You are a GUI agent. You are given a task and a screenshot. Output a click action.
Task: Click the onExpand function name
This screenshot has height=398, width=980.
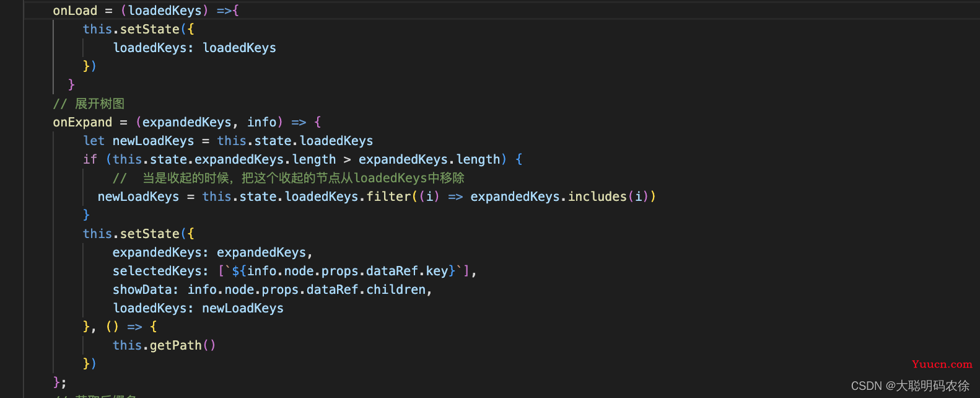(x=82, y=122)
